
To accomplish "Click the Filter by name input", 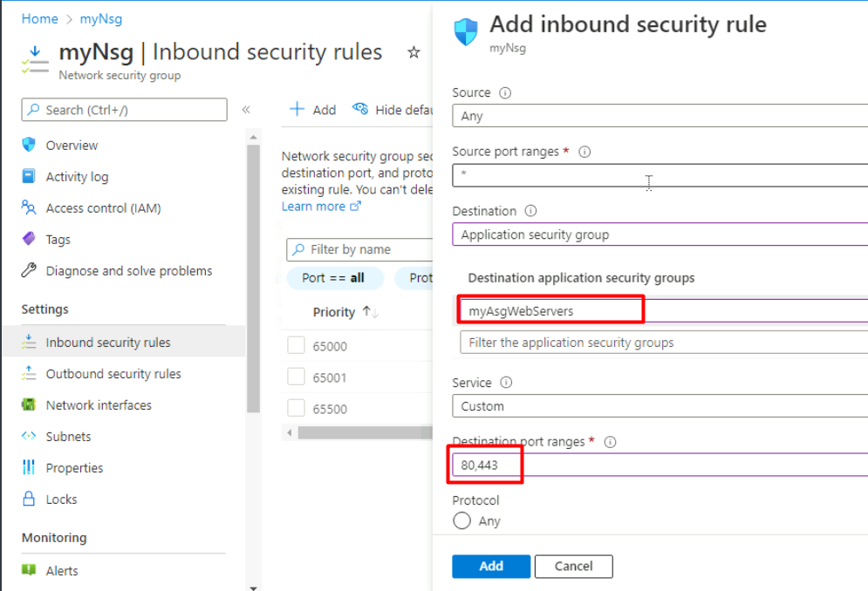I will (359, 249).
